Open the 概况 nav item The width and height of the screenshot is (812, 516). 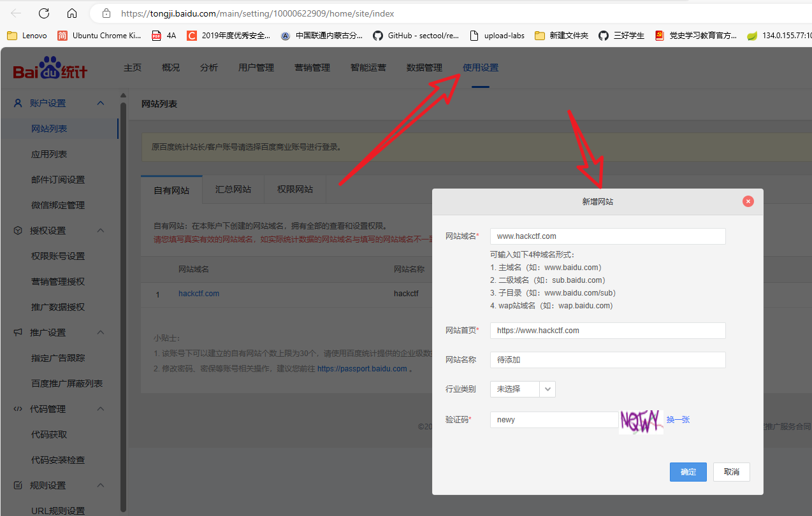(171, 68)
